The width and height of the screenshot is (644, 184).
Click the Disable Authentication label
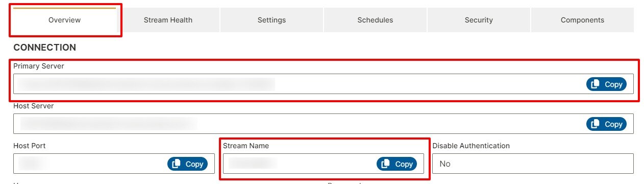pos(471,146)
